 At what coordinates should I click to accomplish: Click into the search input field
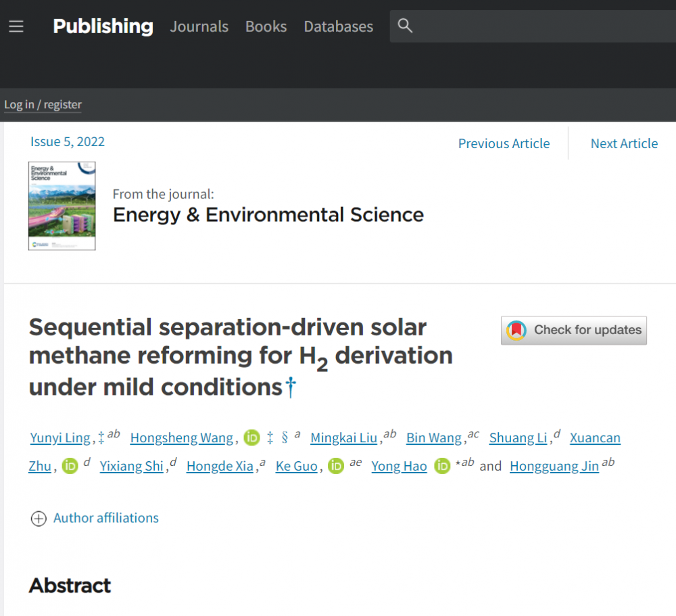coord(541,26)
